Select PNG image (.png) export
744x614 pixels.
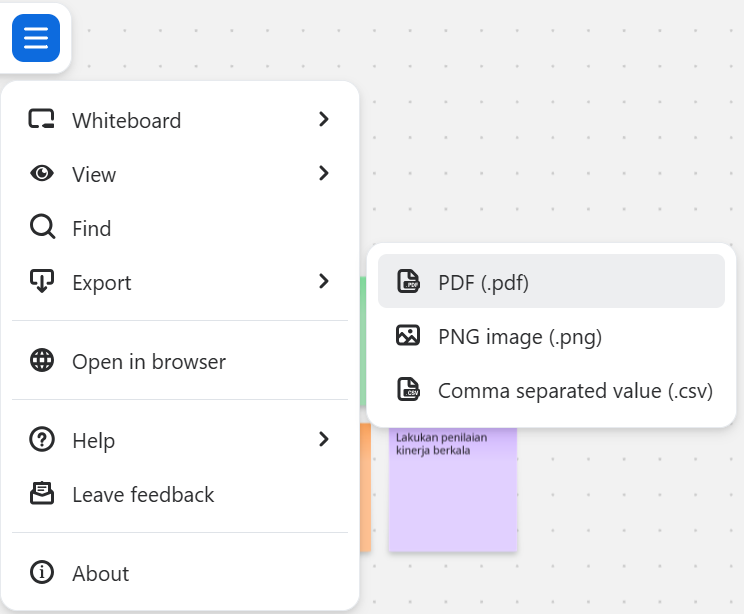(520, 336)
